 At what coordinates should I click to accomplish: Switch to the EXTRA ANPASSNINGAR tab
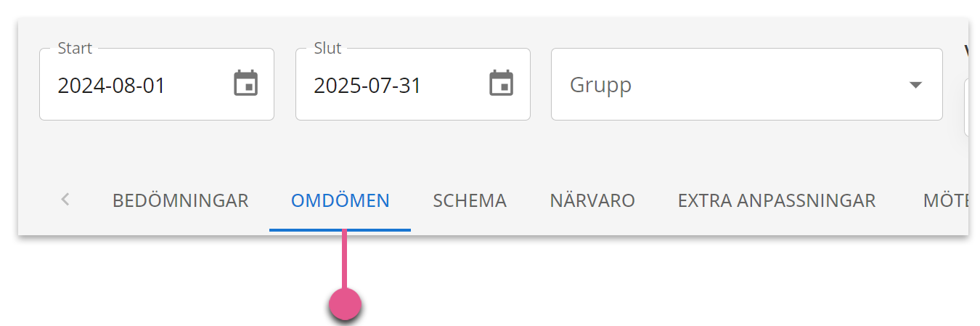pos(777,200)
